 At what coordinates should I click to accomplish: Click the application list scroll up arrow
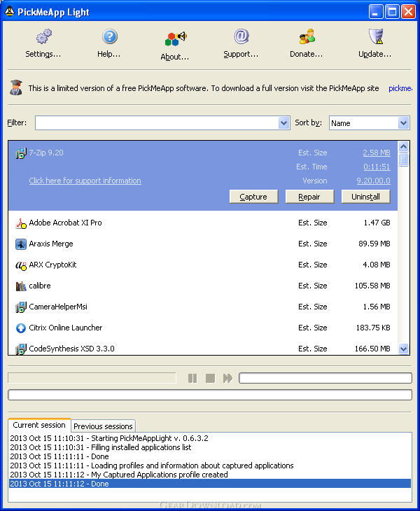click(x=403, y=147)
